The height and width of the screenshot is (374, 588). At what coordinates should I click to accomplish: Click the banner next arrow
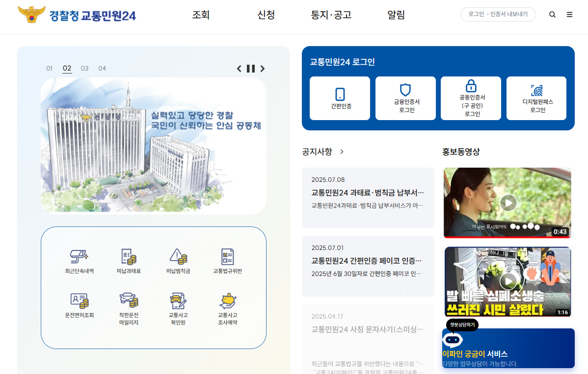[x=262, y=69]
